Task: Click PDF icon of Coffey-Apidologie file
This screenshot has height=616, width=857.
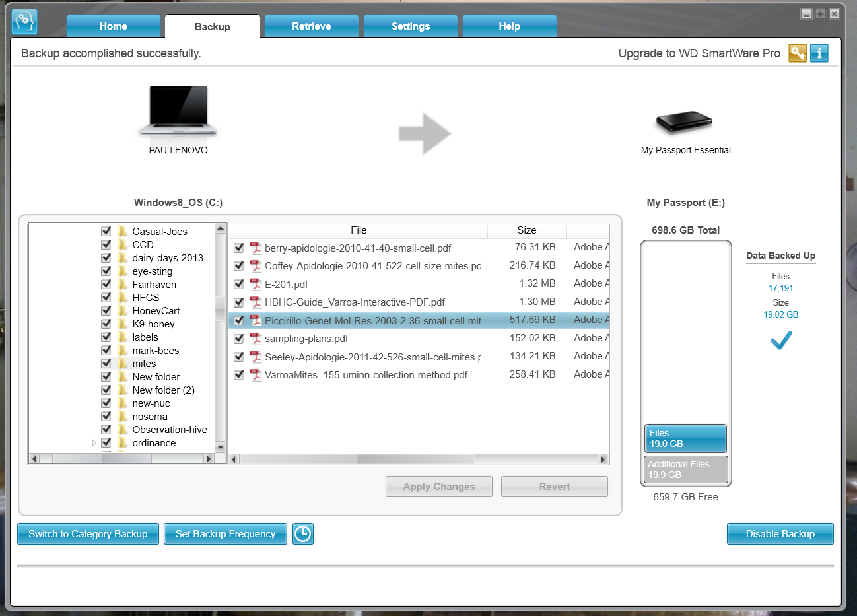Action: [256, 265]
